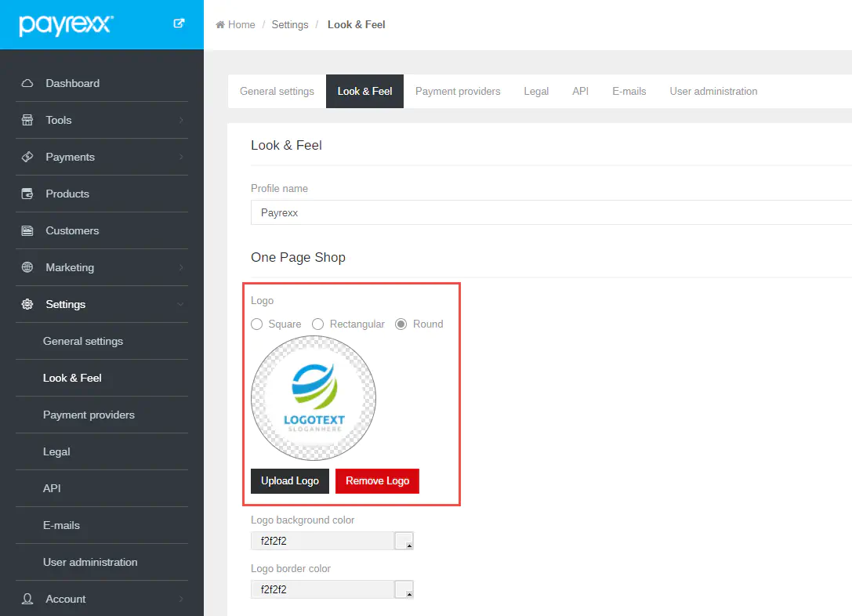Viewport: 852px width, 616px height.
Task: Open the Logo background color picker swatch
Action: 404,541
